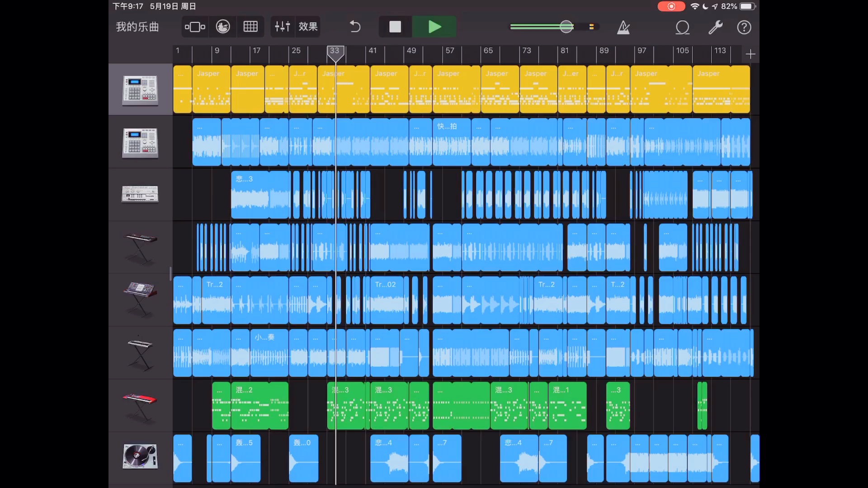Open the instrument browser view button

[195, 27]
